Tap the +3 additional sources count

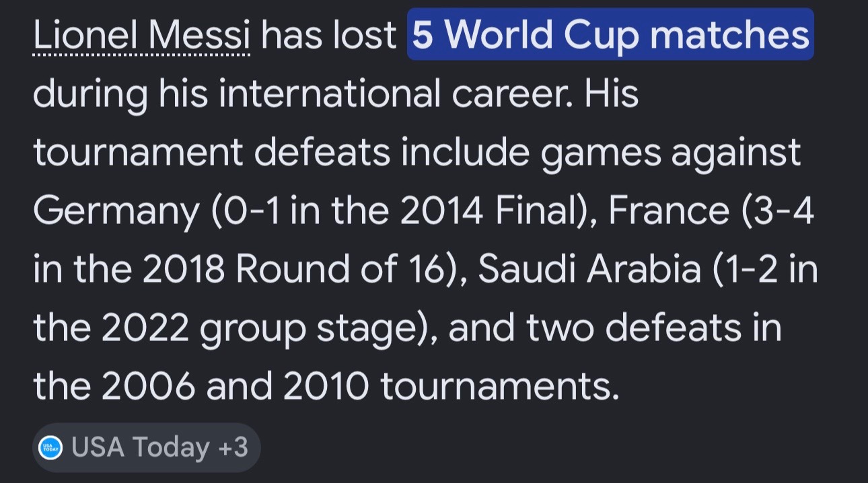pyautogui.click(x=233, y=447)
